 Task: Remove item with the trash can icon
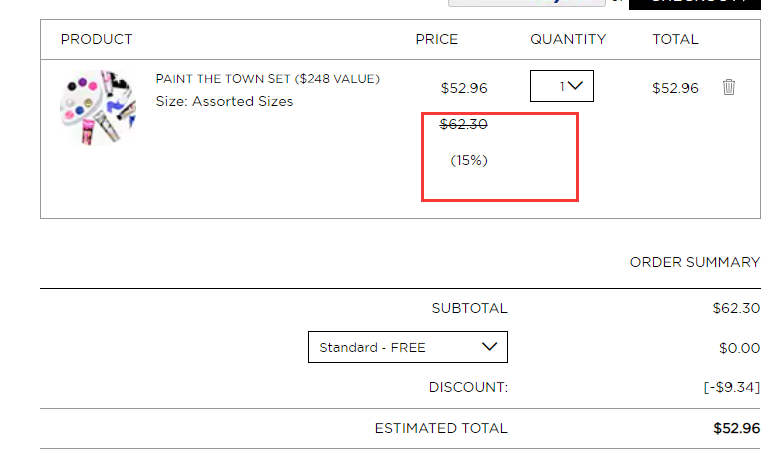click(729, 87)
